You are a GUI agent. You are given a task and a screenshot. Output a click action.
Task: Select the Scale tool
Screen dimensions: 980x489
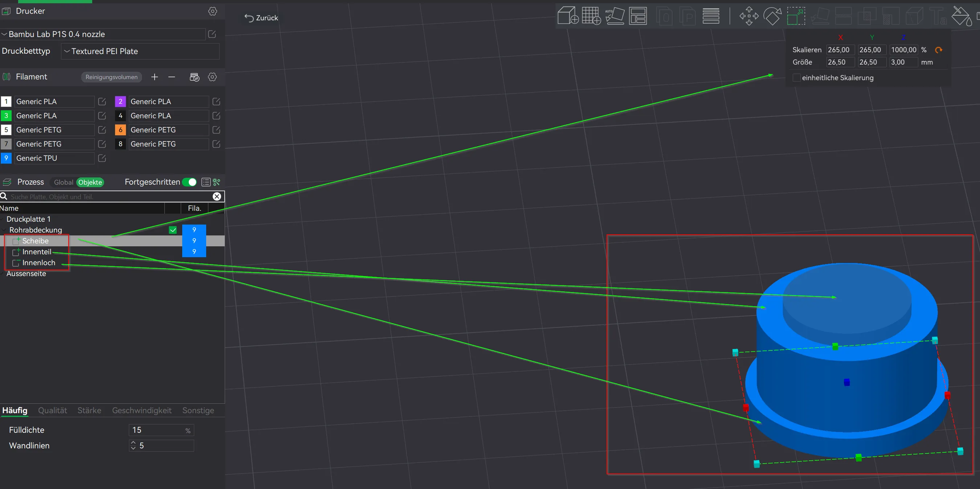796,16
